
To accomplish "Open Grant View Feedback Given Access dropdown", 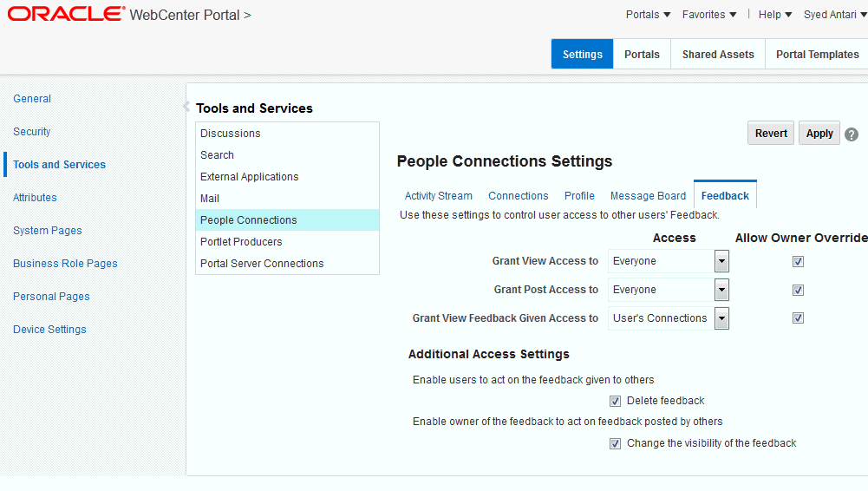I will point(721,318).
